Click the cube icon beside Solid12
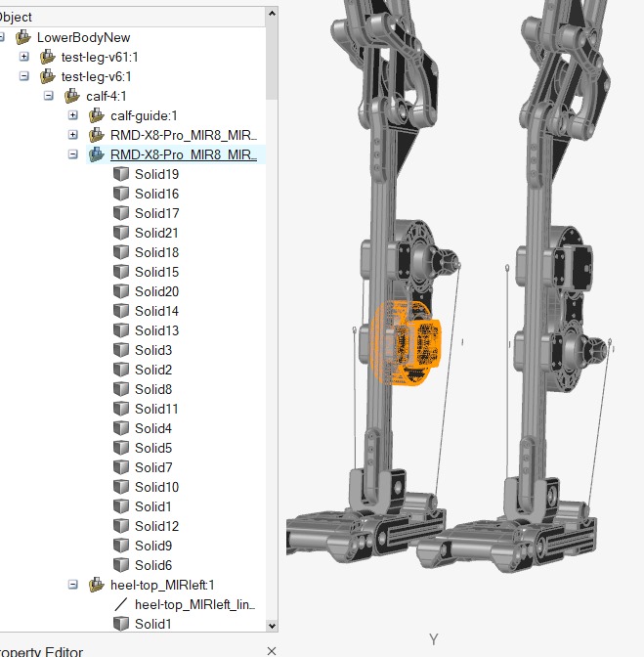The width and height of the screenshot is (644, 657). tap(121, 526)
